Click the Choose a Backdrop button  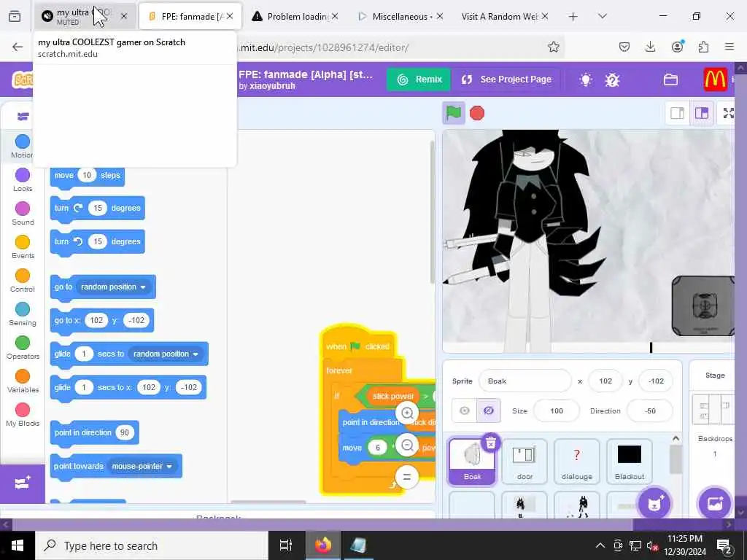coord(715,503)
